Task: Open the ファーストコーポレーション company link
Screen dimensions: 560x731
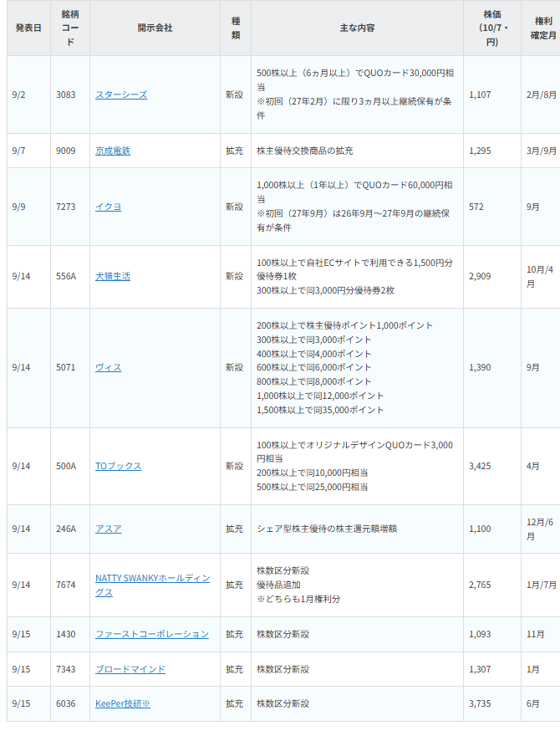Action: click(x=152, y=634)
